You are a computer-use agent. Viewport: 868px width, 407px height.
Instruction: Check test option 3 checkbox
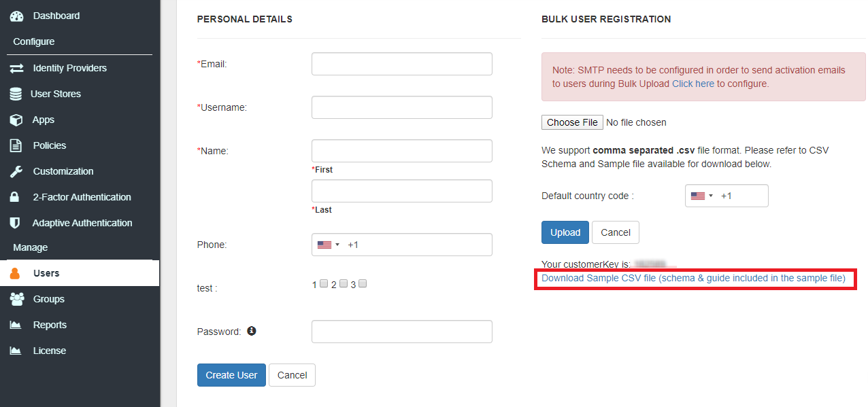[363, 284]
